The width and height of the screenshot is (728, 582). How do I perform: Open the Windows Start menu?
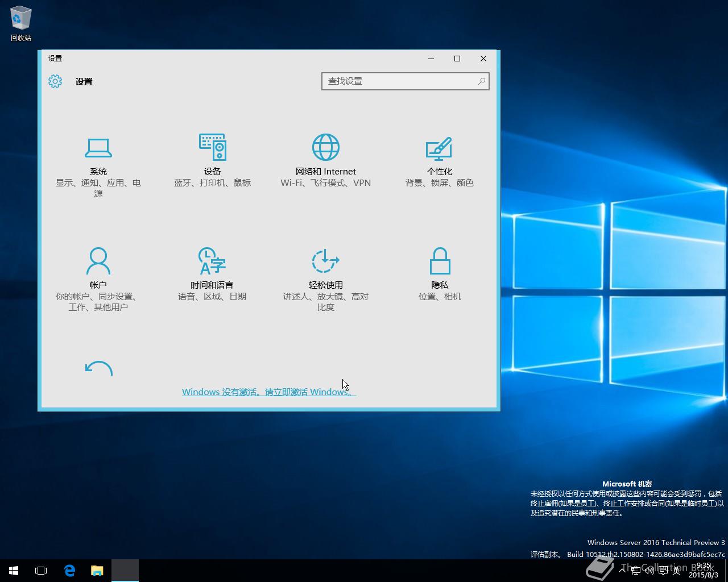(14, 571)
